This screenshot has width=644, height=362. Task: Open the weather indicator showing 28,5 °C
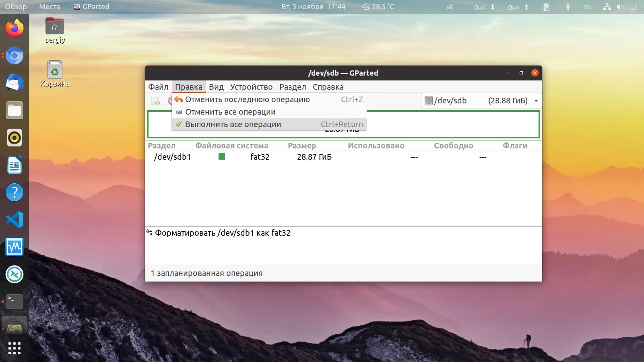(378, 7)
